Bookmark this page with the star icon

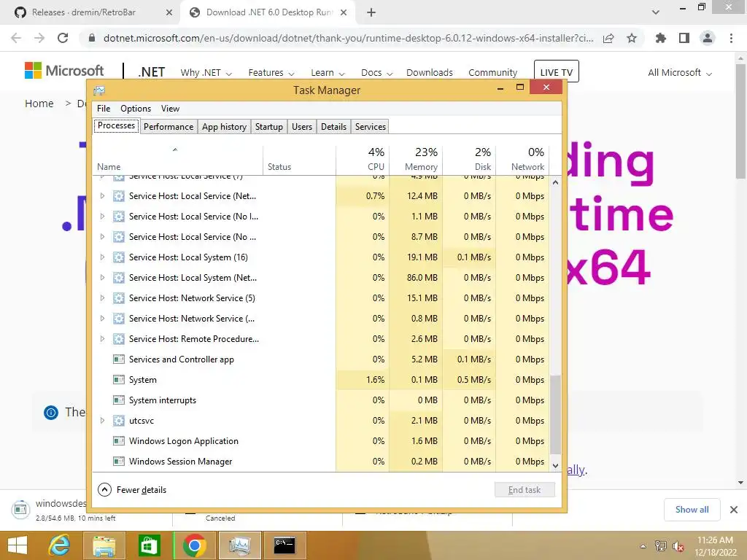pos(632,38)
